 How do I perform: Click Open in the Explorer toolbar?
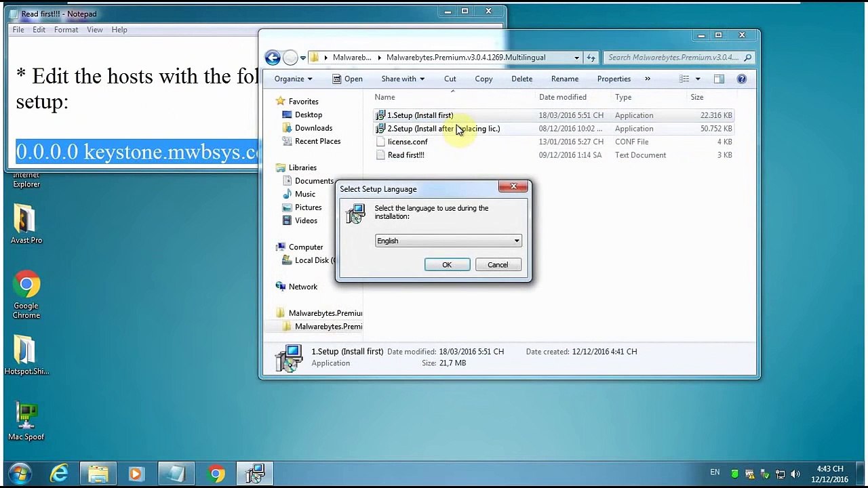(x=347, y=79)
